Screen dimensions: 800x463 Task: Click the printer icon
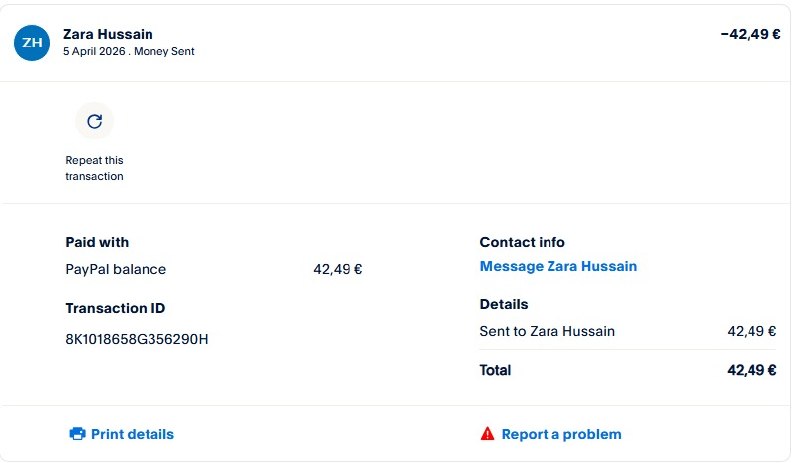[x=77, y=434]
